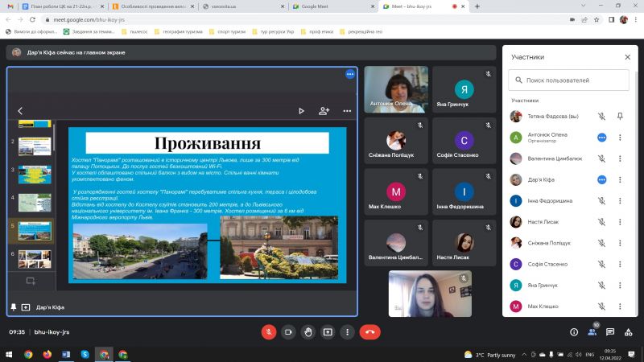Click the Max Клешко participant tile

tap(396, 191)
